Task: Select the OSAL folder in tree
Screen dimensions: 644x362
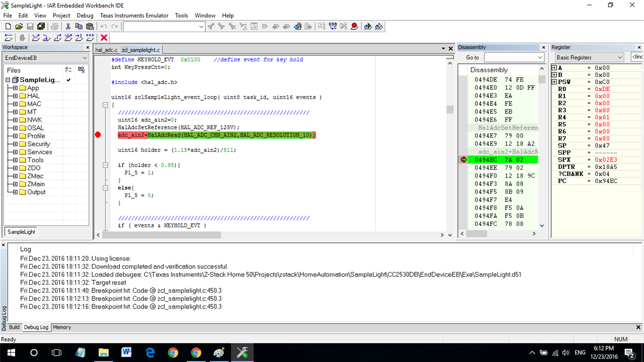Action: point(36,128)
